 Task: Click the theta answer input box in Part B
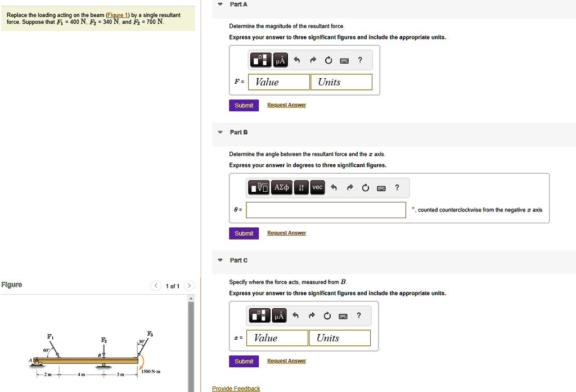[326, 210]
